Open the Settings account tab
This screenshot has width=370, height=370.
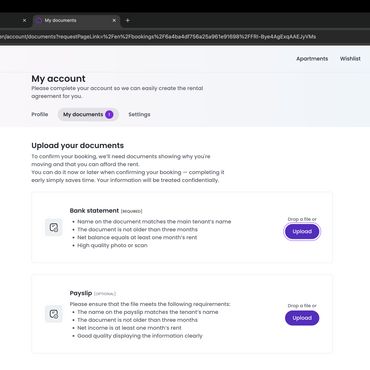[x=139, y=114]
